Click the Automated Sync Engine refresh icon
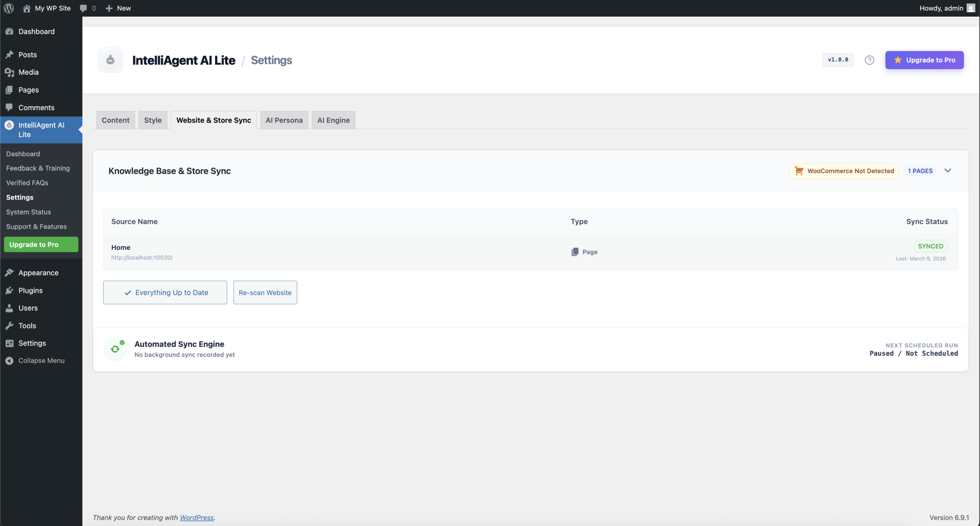 [116, 349]
